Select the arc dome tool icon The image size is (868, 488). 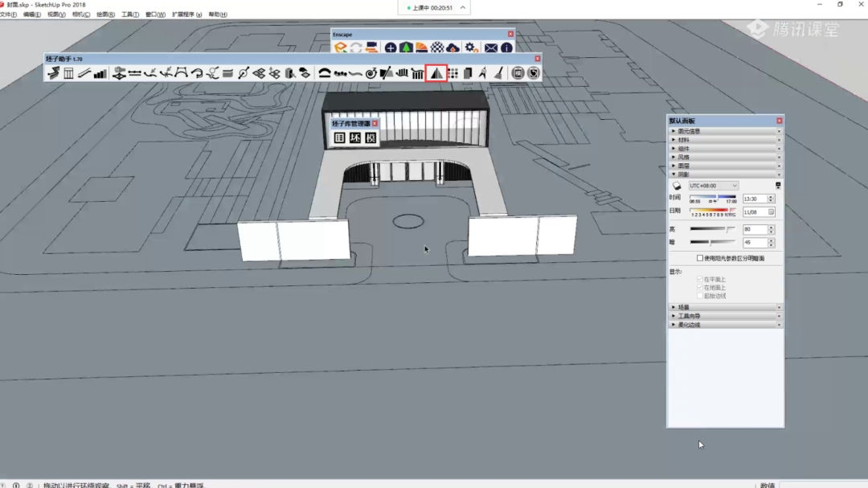pyautogui.click(x=325, y=73)
